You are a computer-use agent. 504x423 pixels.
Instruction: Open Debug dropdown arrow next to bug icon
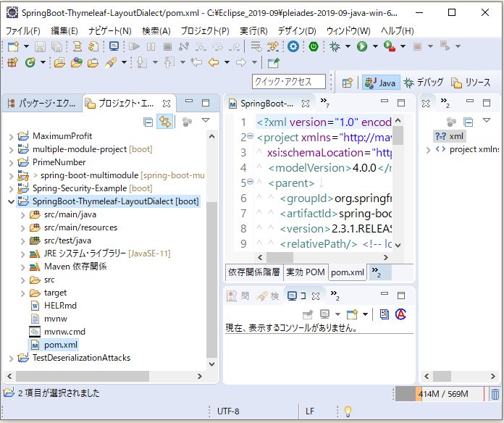[x=348, y=46]
